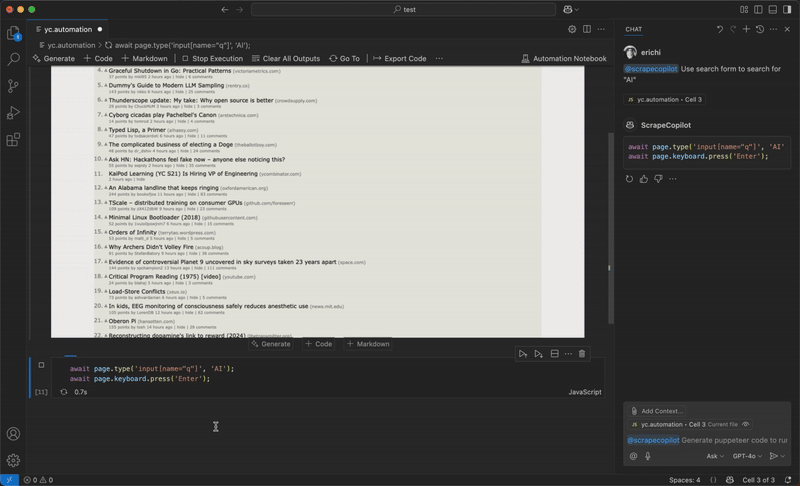Open editor More Actions ellipsis

pos(602,29)
